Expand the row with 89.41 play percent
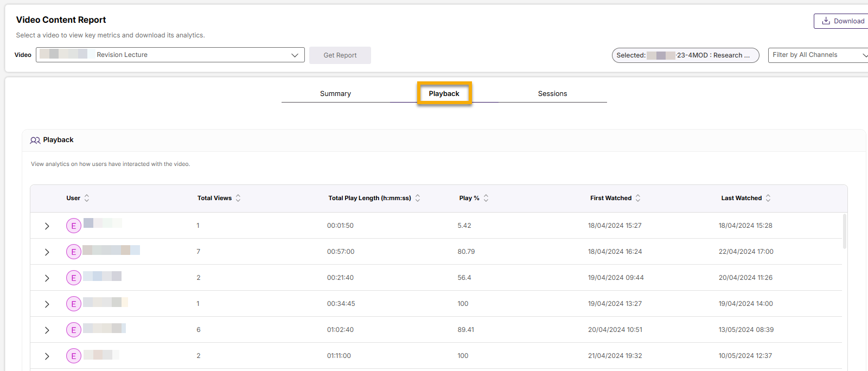The width and height of the screenshot is (868, 371). [x=47, y=330]
